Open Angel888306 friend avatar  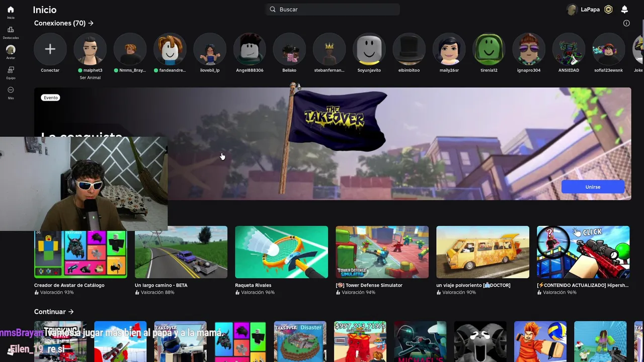pyautogui.click(x=250, y=49)
